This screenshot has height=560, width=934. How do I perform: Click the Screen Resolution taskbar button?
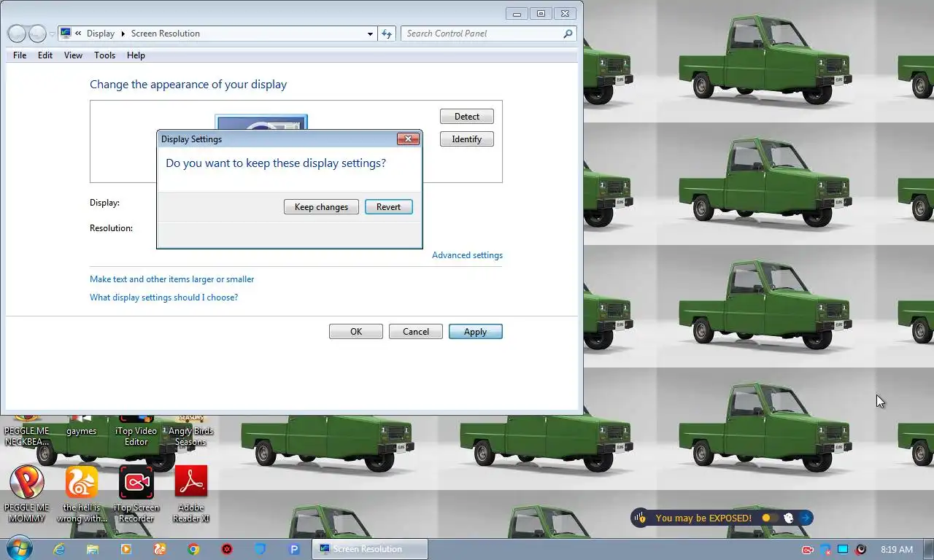click(x=370, y=549)
